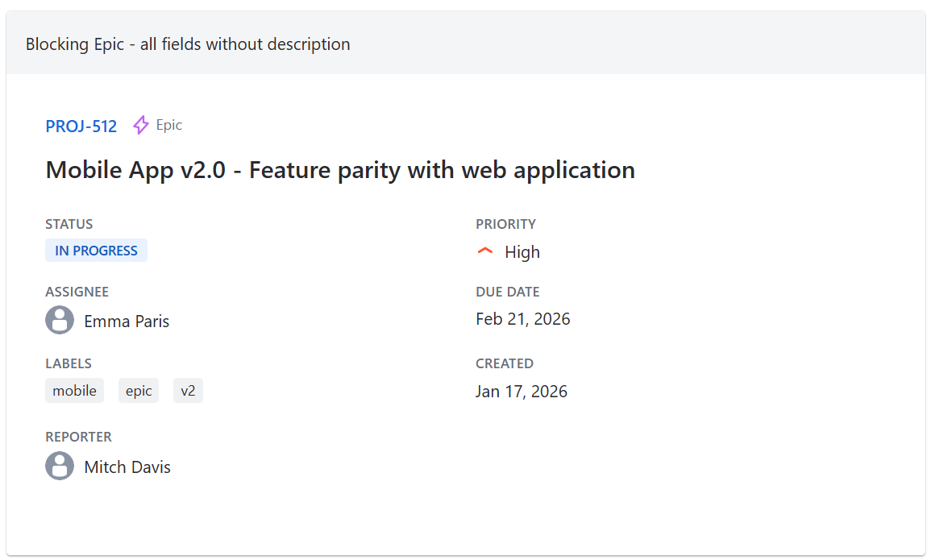Open the PROJ-512 issue link
This screenshot has width=931, height=560.
coord(81,127)
